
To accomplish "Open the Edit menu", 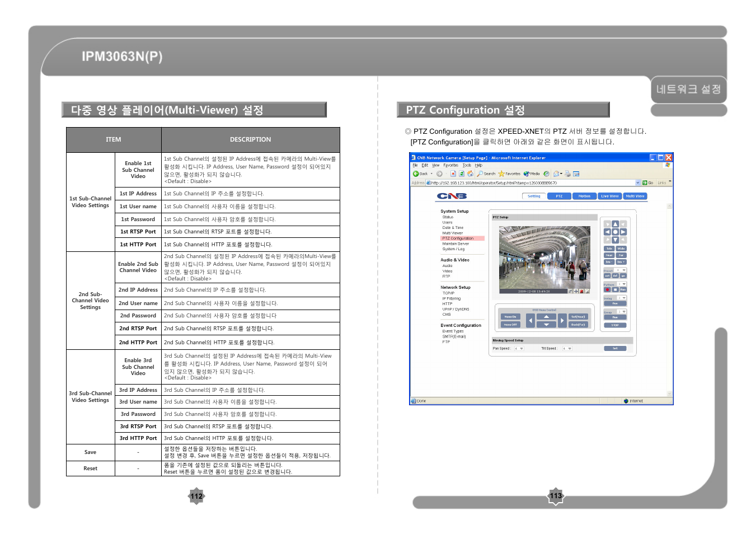I will [425, 165].
